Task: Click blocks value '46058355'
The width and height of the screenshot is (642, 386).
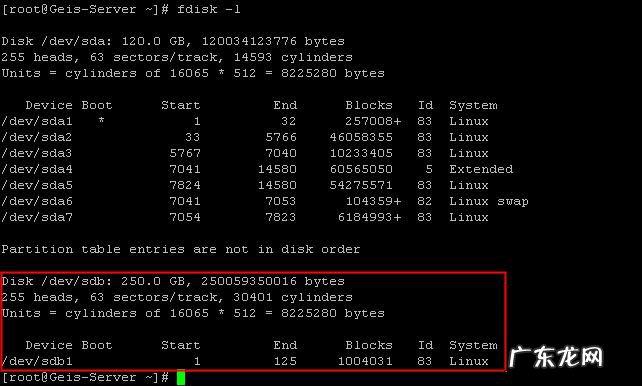Action: pyautogui.click(x=361, y=137)
